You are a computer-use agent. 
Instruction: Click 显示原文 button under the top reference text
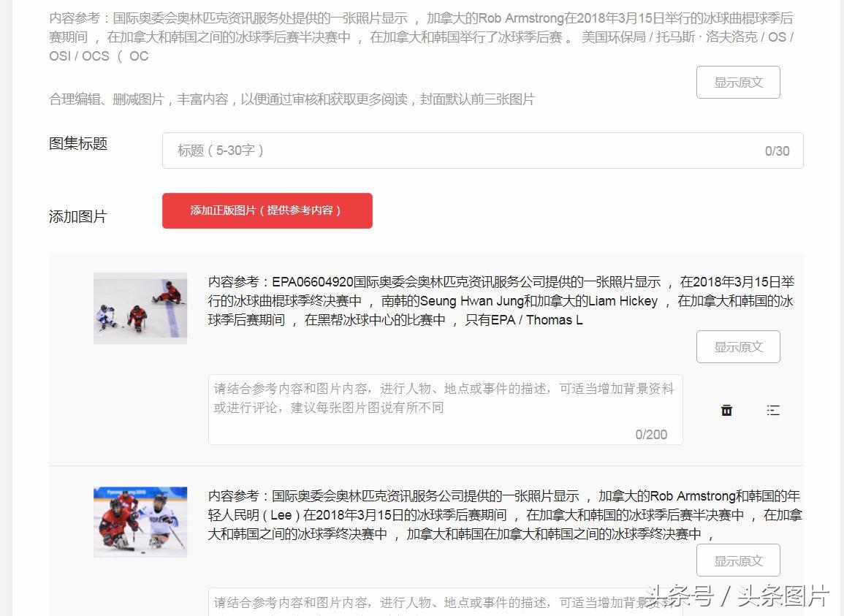[x=738, y=83]
